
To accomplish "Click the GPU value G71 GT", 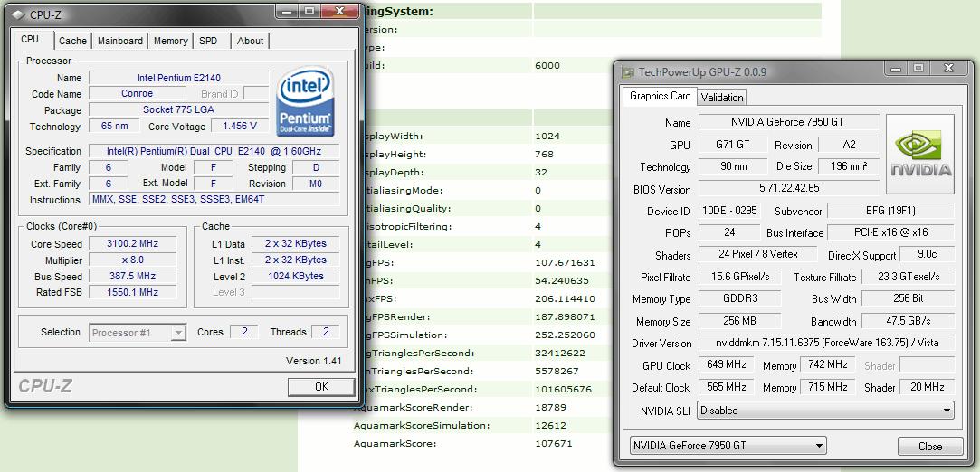I will point(732,145).
